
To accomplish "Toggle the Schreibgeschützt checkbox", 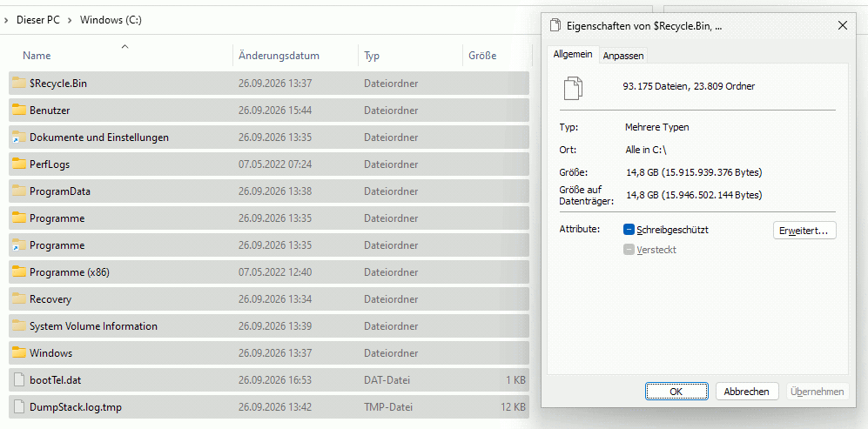I will (629, 230).
